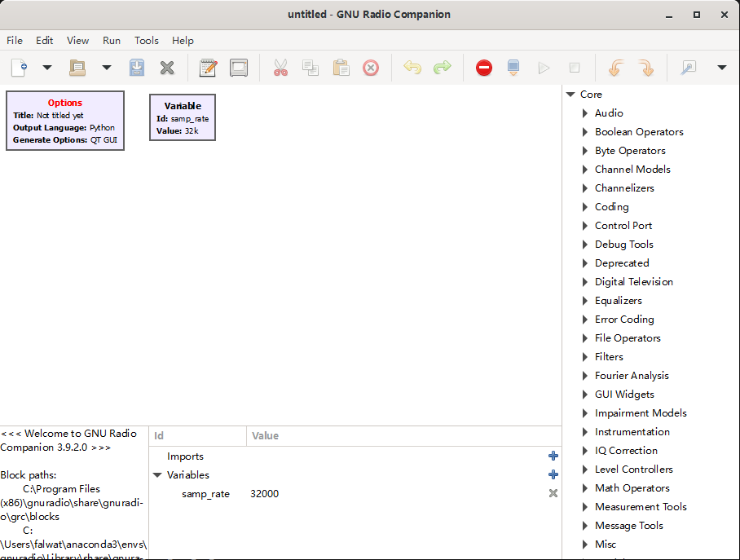Open a flowgraph file via folder icon
Image resolution: width=740 pixels, height=560 pixels.
(77, 68)
